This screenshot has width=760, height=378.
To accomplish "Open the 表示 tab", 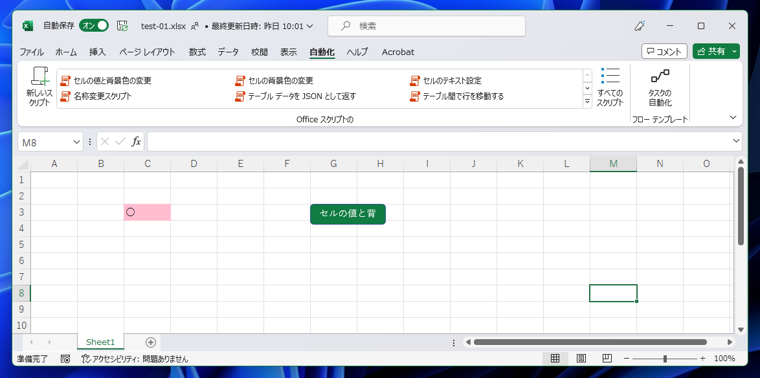I will (288, 52).
